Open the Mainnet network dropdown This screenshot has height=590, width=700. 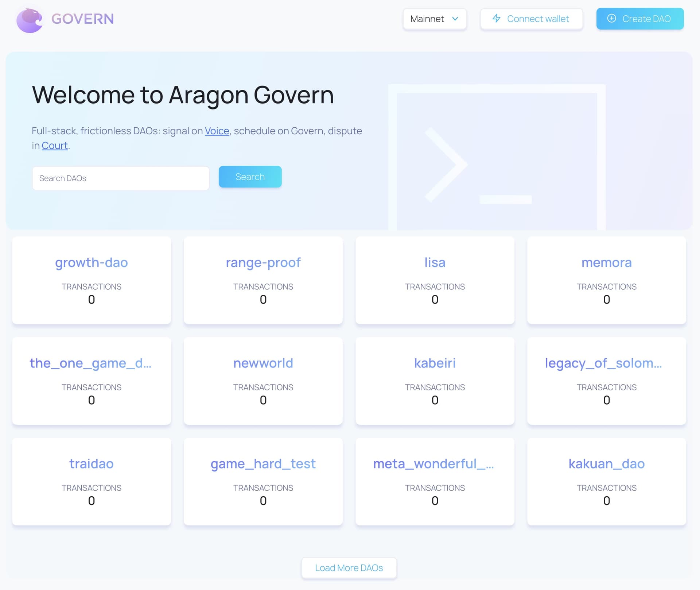point(435,19)
